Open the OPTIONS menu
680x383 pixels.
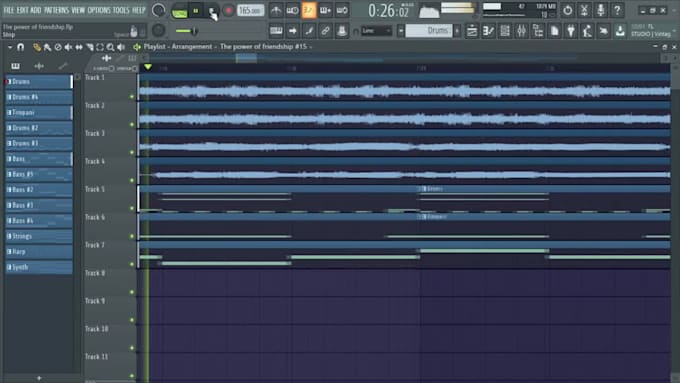pyautogui.click(x=99, y=10)
